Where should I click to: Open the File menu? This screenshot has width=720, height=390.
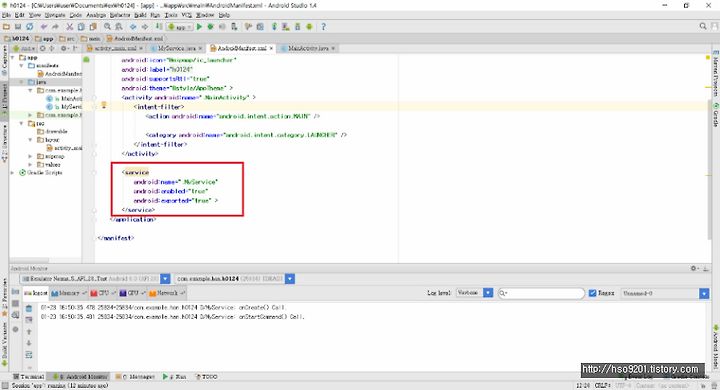pyautogui.click(x=6, y=15)
